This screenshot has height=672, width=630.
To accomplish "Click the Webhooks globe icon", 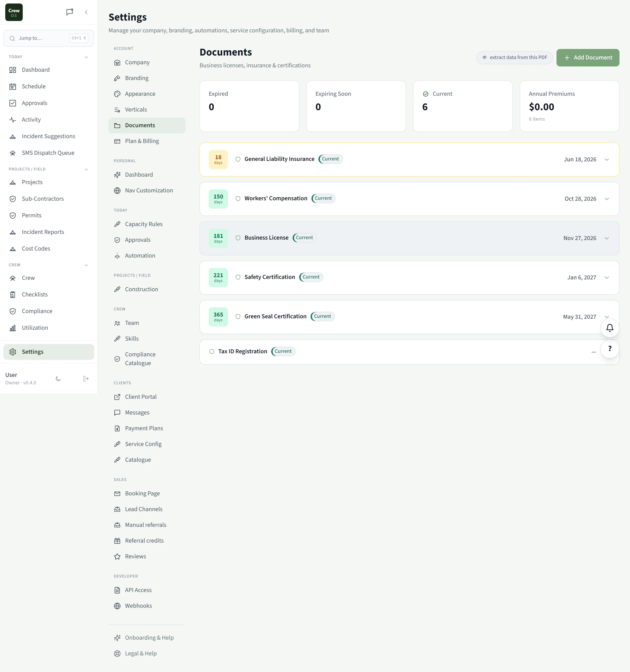I will [x=117, y=606].
